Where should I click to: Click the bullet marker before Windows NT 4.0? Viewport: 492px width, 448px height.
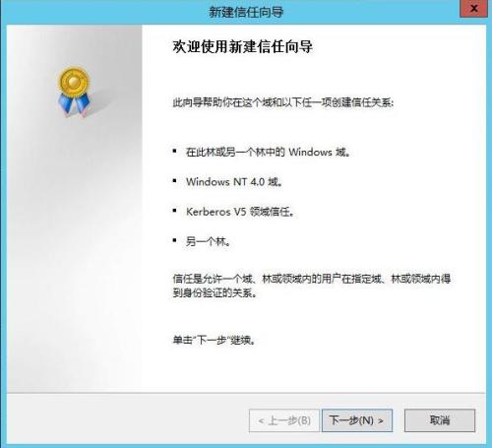[174, 180]
